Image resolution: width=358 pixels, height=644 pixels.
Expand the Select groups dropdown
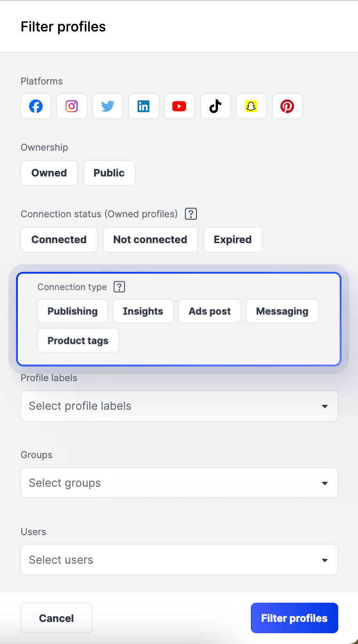point(179,483)
